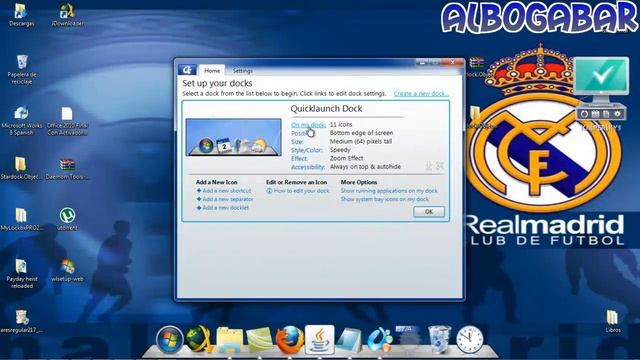Click 'Add a new separator'
640x360 pixels.
click(228, 199)
